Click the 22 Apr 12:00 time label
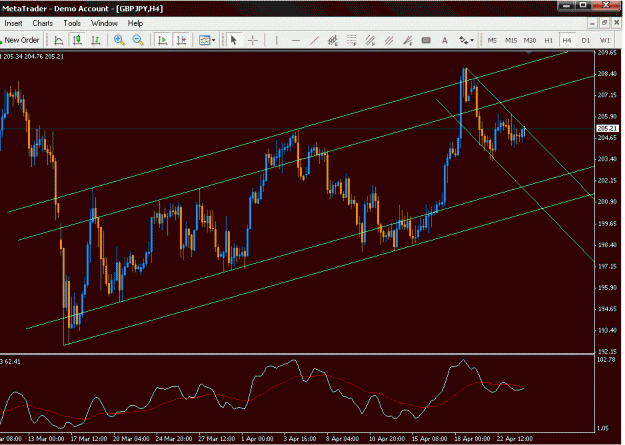The image size is (625, 445). point(514,439)
